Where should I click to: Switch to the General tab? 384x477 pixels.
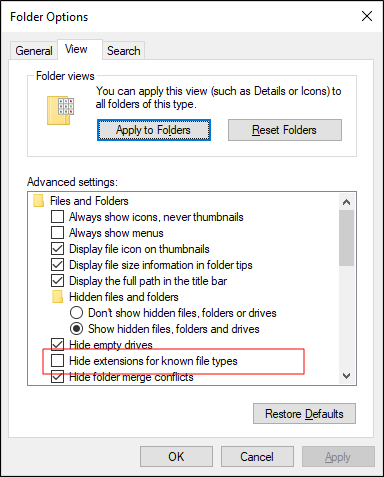34,51
